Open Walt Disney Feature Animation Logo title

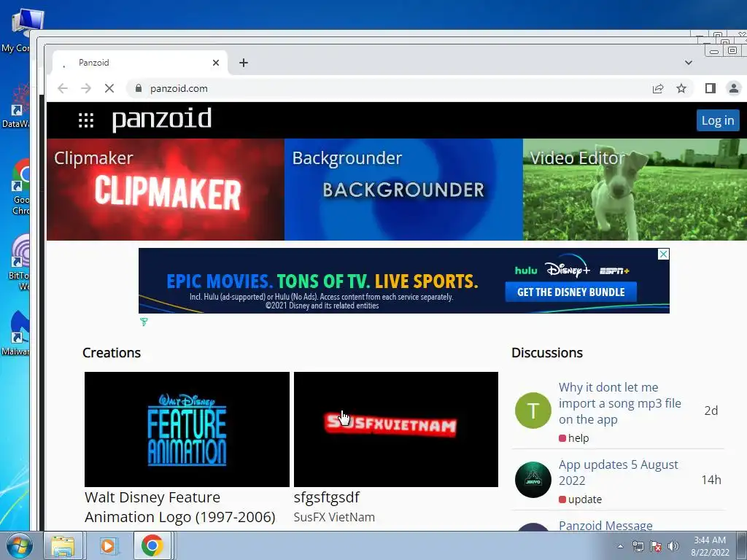click(180, 507)
